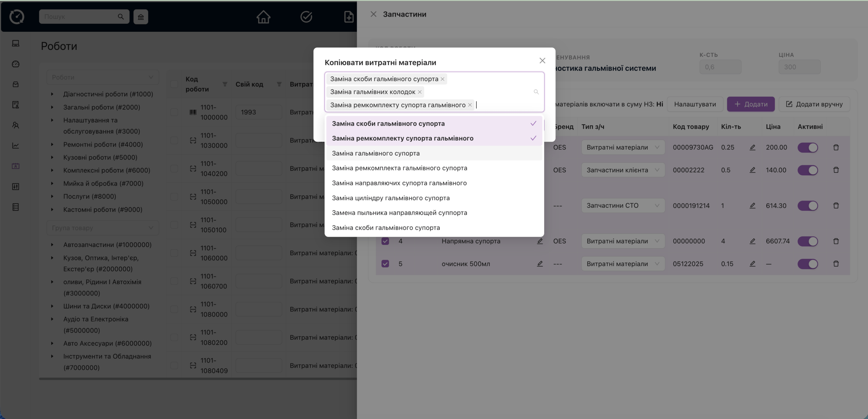Click the bank building icon beside search

(x=141, y=17)
